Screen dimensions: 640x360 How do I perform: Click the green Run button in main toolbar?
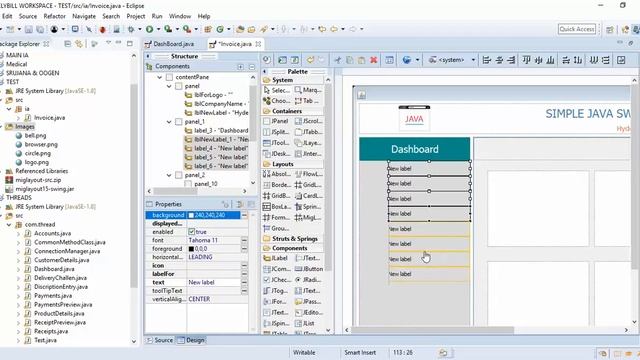pyautogui.click(x=149, y=29)
